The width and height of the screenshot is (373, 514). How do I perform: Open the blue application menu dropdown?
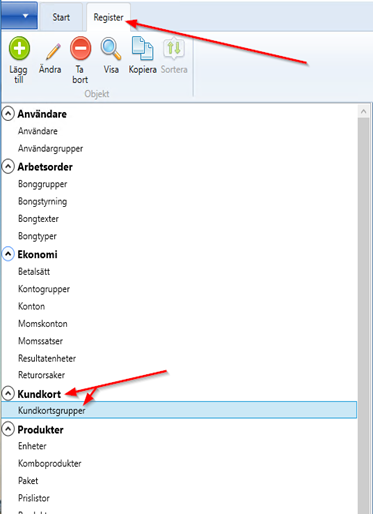point(19,16)
